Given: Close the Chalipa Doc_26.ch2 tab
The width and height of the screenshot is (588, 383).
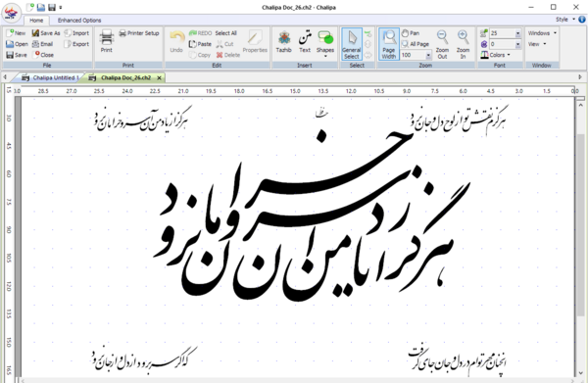Looking at the screenshot, I should click(159, 77).
